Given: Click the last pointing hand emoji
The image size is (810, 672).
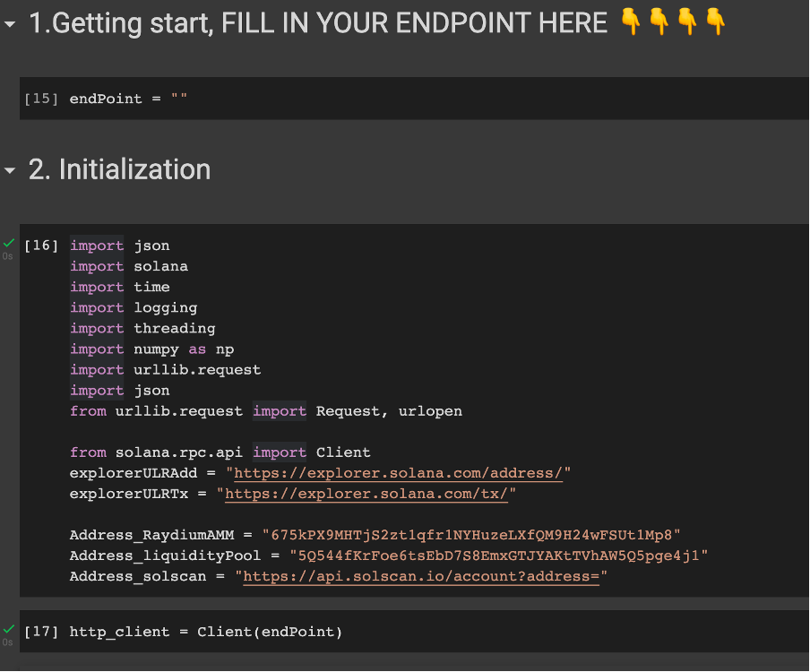Looking at the screenshot, I should (715, 22).
